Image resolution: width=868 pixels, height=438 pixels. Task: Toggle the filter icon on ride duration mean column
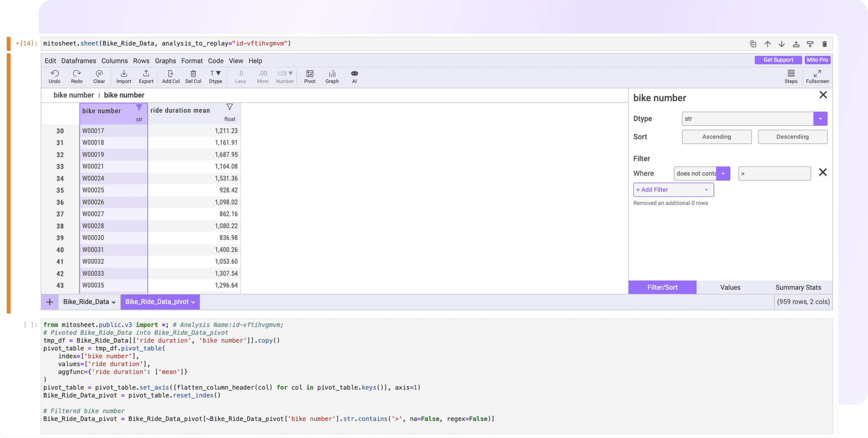pyautogui.click(x=230, y=107)
